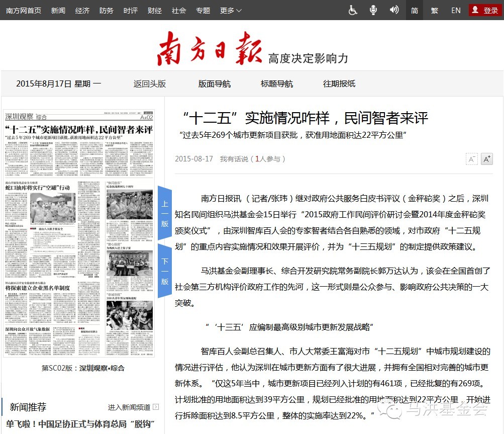Open the 专题 menu item
Viewport: 504px width, 434px height.
(203, 11)
